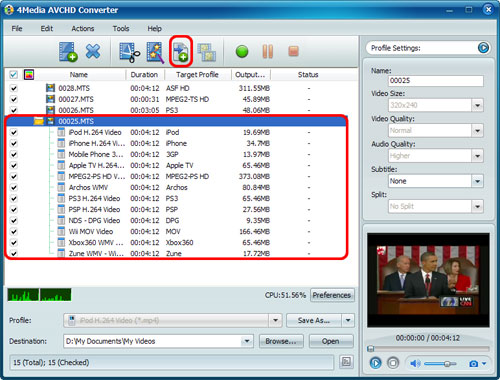The width and height of the screenshot is (500, 380).
Task: Open the Effects wand toolbar icon
Action: 155,52
